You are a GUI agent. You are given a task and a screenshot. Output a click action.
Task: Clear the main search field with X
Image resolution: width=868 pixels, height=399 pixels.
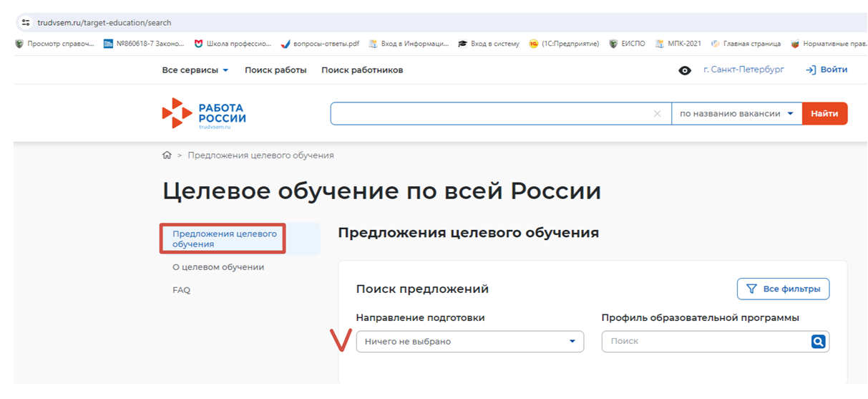(x=658, y=114)
